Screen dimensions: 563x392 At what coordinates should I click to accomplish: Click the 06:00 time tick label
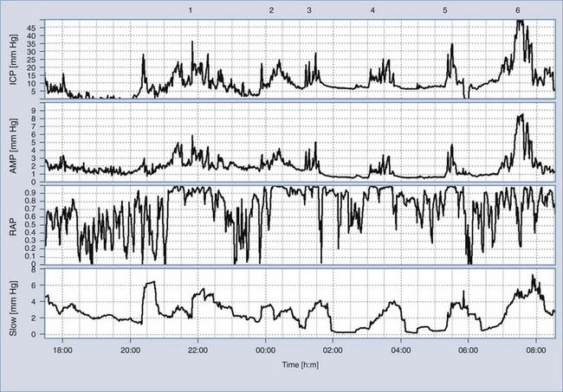tap(469, 351)
